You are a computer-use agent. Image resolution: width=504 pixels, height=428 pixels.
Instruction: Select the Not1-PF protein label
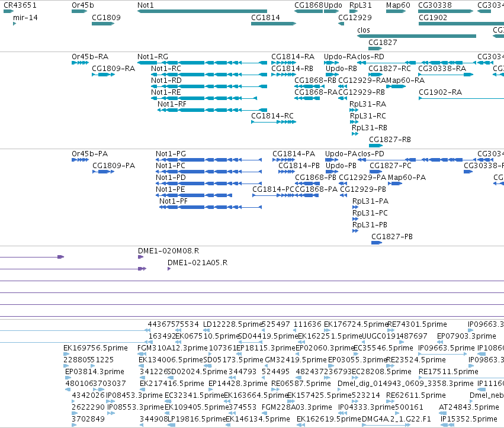point(174,201)
